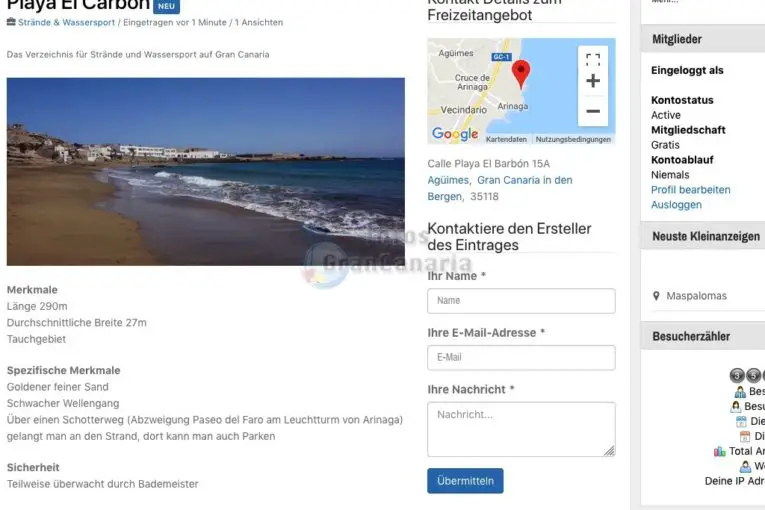
Task: Click Kartendaten on the map footer
Action: 506,140
